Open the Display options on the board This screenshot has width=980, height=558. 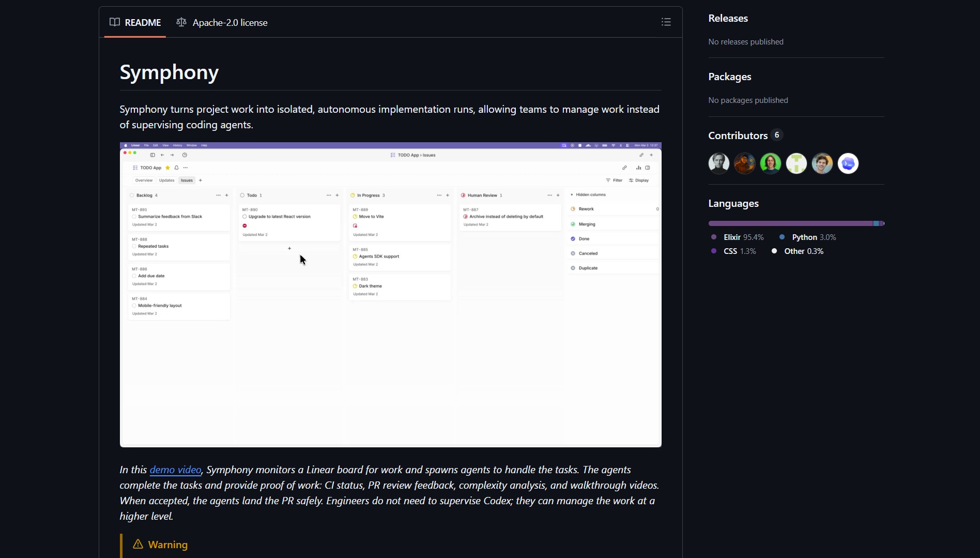[x=638, y=180]
